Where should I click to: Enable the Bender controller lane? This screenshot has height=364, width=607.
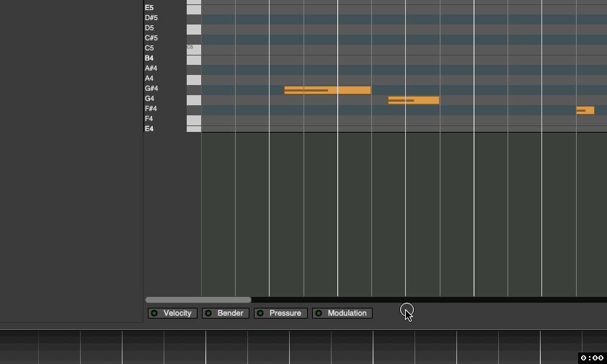(226, 314)
